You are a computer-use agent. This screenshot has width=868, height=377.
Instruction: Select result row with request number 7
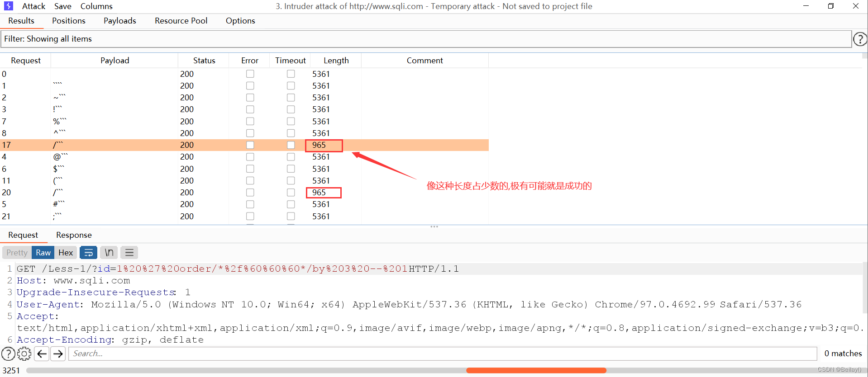[x=244, y=122]
